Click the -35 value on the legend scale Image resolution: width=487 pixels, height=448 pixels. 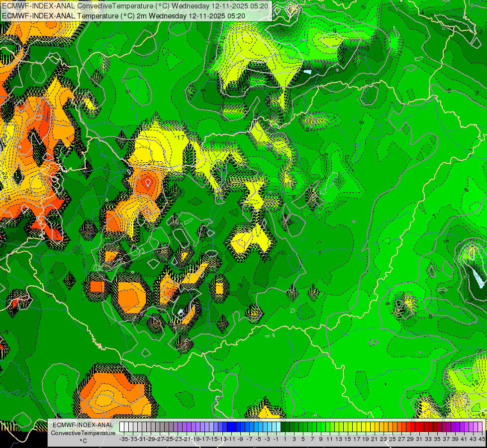pyautogui.click(x=124, y=439)
